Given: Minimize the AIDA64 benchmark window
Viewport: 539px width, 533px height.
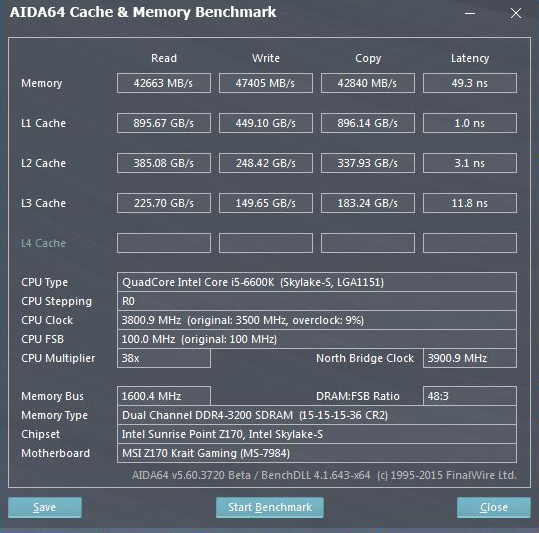Looking at the screenshot, I should pos(470,13).
